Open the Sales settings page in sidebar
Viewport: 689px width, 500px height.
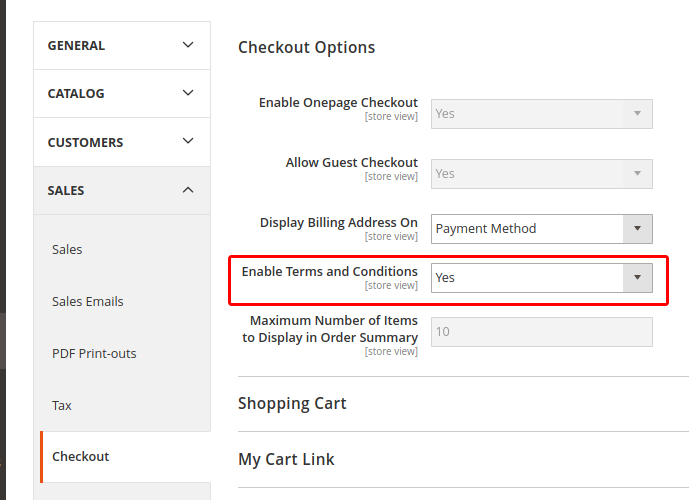point(67,249)
